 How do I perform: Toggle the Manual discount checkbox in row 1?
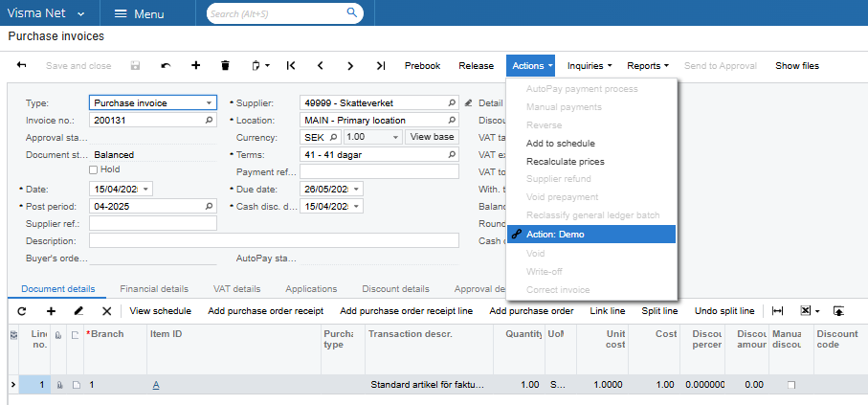click(790, 385)
